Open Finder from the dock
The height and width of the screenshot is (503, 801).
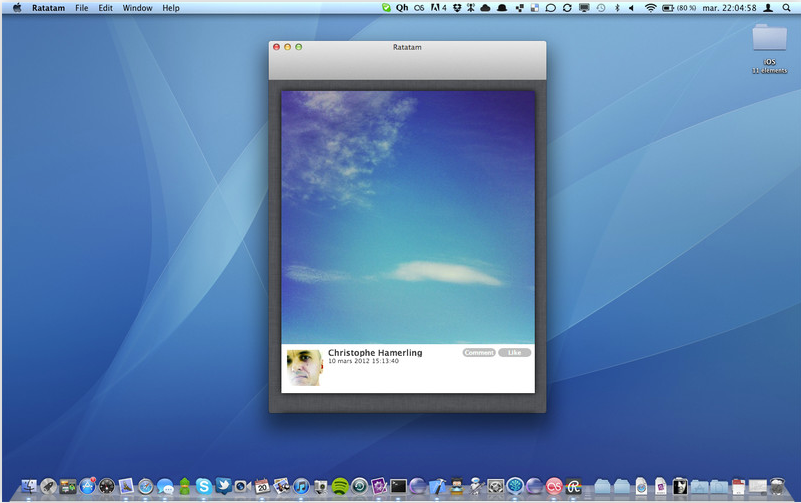pyautogui.click(x=29, y=486)
